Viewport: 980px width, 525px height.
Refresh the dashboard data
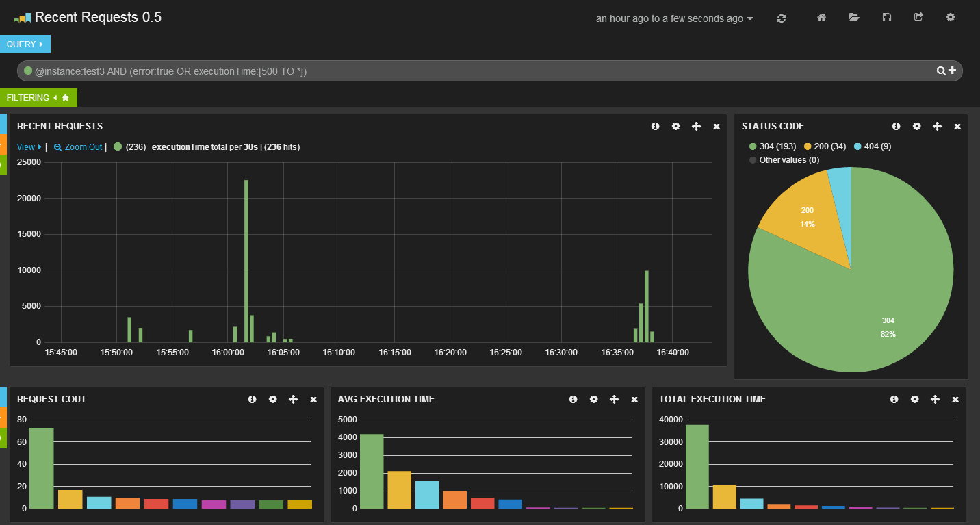click(x=781, y=18)
